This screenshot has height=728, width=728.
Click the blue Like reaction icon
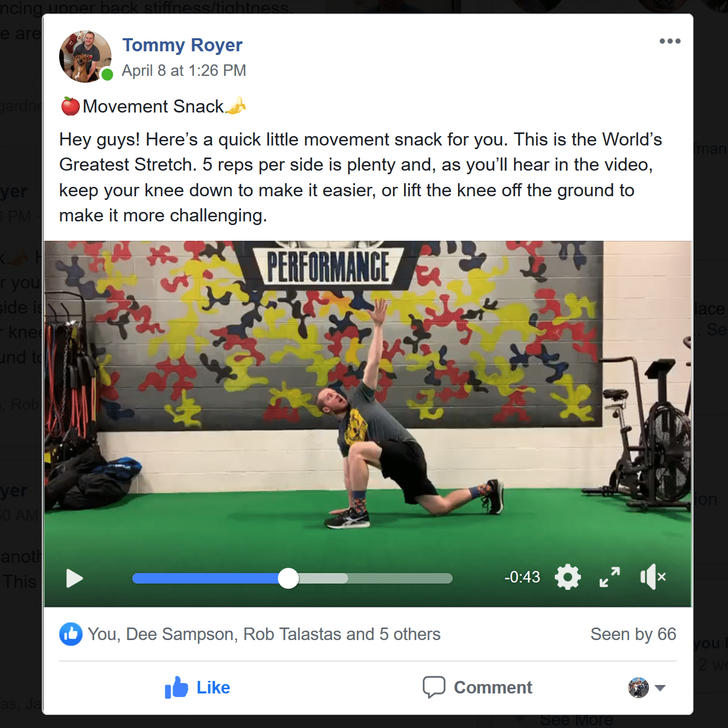coord(71,634)
